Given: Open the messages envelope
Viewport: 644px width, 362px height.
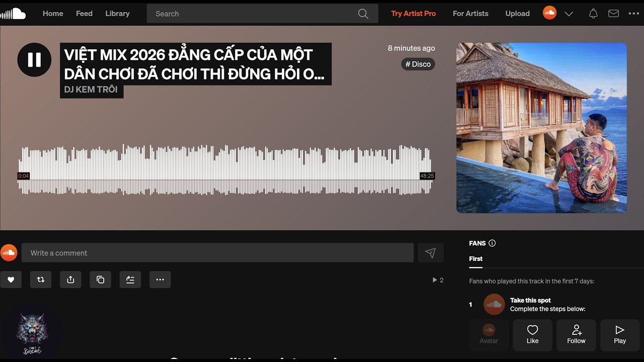Looking at the screenshot, I should click(613, 14).
